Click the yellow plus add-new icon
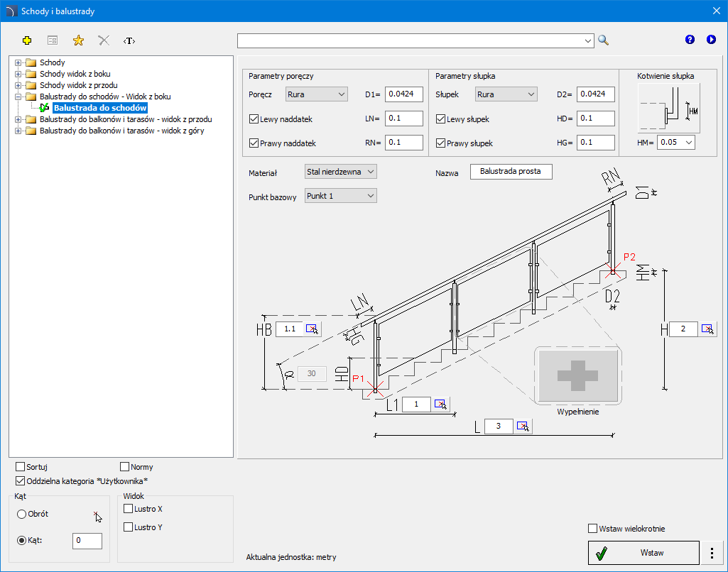728x572 pixels. pos(28,40)
